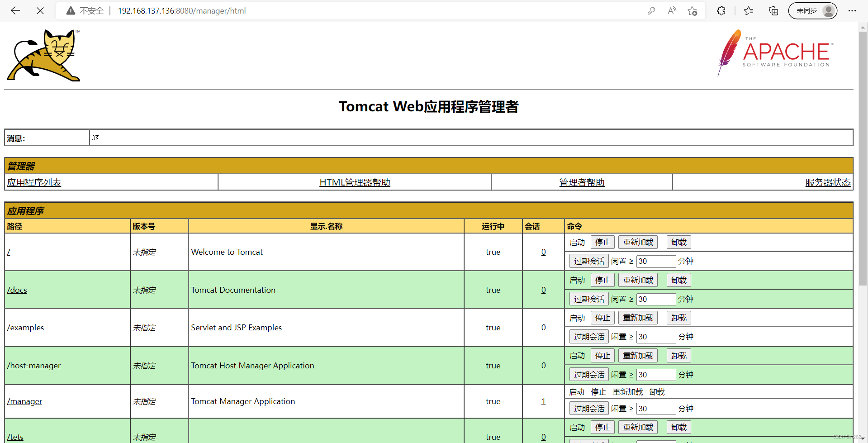The width and height of the screenshot is (868, 443).
Task: Reload the /host-manager application
Action: (638, 356)
